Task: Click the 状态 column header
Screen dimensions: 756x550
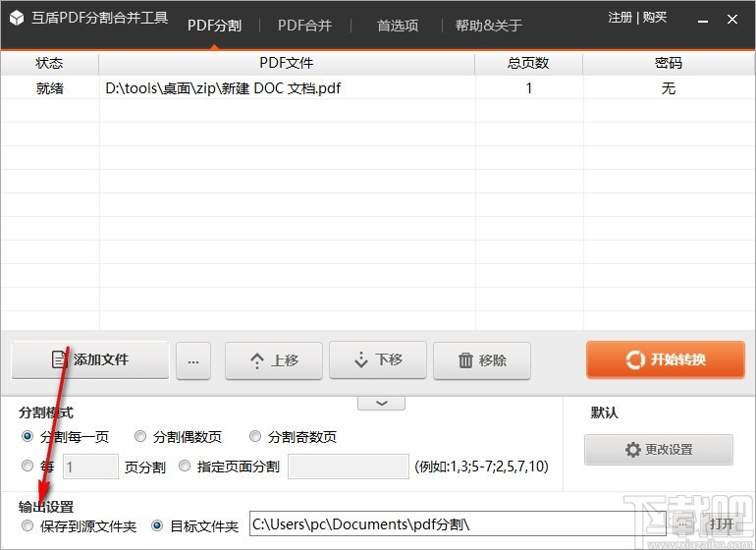Action: (49, 63)
